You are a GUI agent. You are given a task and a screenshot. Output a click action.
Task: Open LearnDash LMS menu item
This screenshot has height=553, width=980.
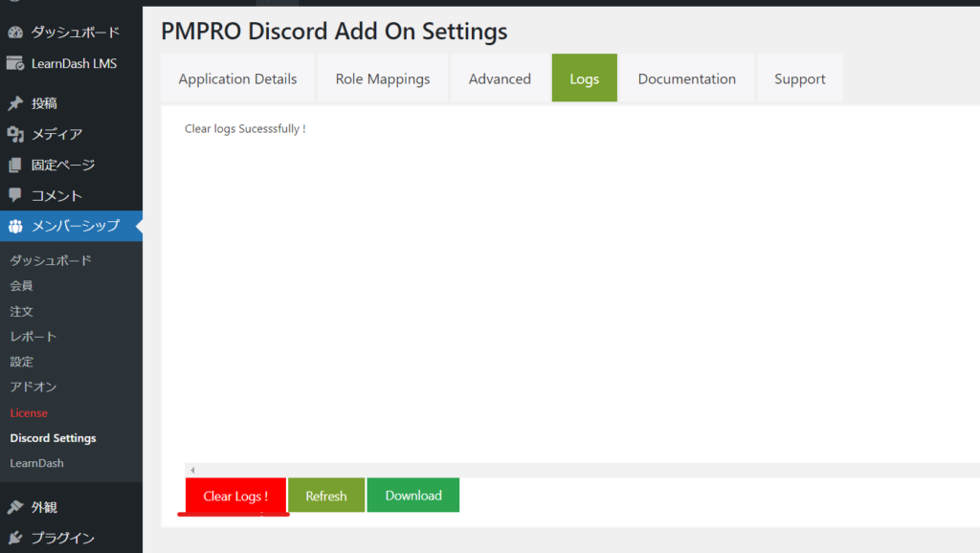[x=71, y=63]
